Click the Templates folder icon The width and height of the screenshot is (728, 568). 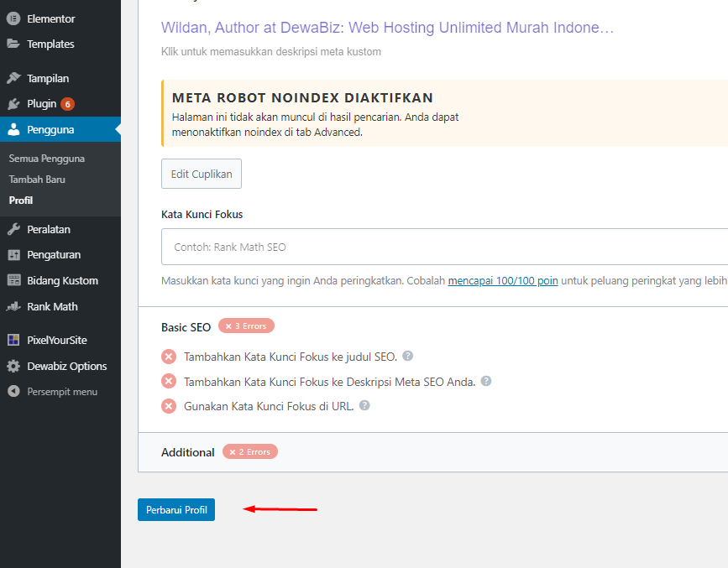pyautogui.click(x=13, y=44)
